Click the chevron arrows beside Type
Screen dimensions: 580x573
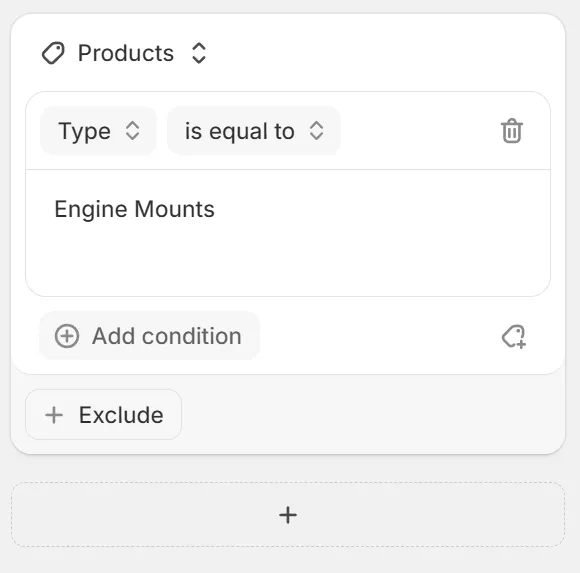[x=132, y=131]
